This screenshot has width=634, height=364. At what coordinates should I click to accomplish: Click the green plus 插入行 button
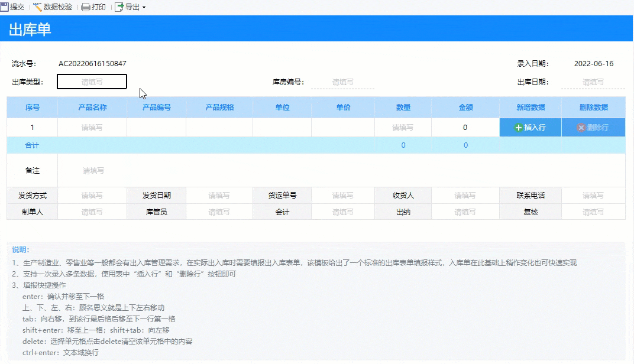[530, 128]
